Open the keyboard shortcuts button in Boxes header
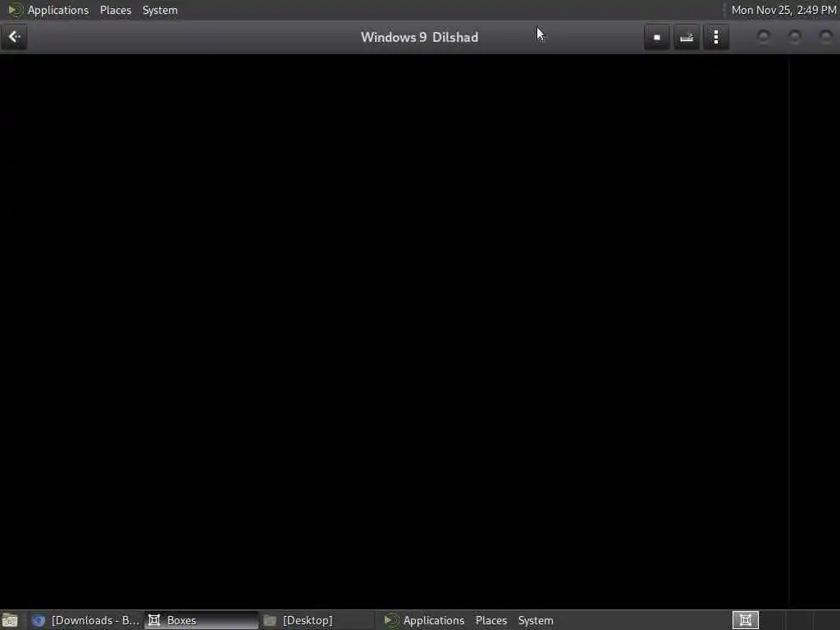 687,37
